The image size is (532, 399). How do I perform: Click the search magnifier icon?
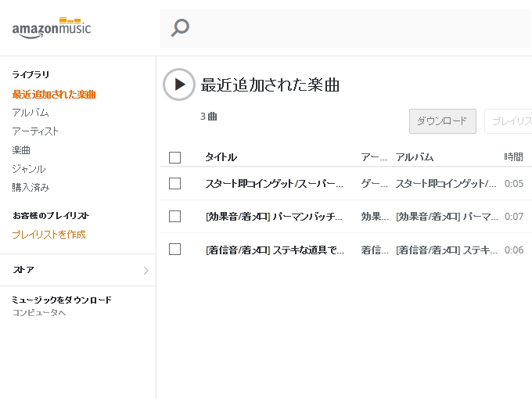tap(180, 28)
